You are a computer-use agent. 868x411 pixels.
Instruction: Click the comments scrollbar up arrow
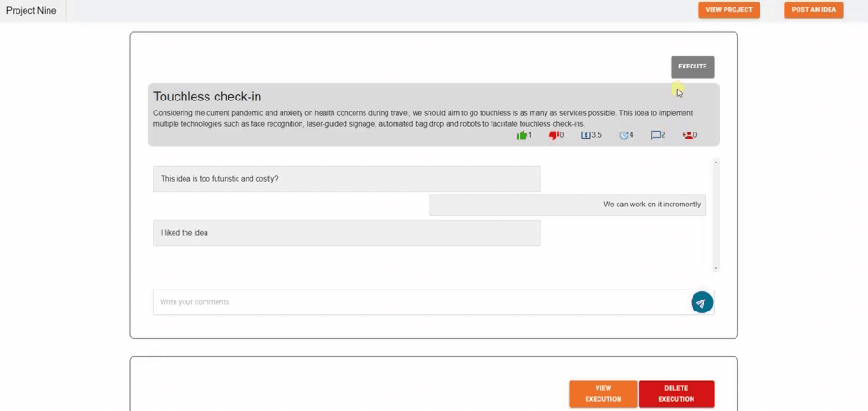click(715, 163)
